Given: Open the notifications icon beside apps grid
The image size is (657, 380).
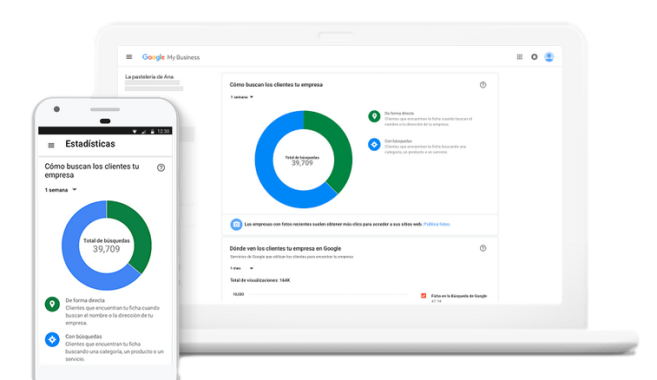Looking at the screenshot, I should click(x=534, y=57).
